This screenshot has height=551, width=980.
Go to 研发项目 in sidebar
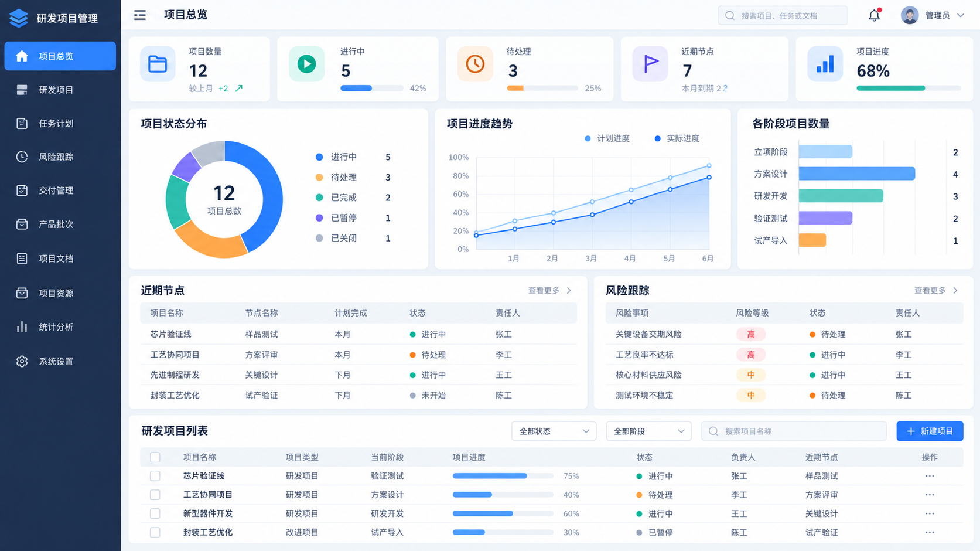tap(60, 90)
